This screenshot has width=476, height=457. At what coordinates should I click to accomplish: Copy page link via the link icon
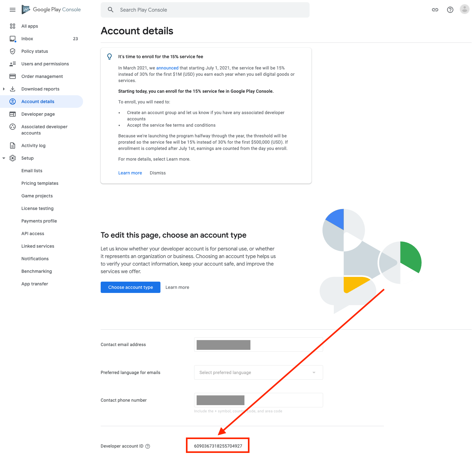pyautogui.click(x=435, y=10)
